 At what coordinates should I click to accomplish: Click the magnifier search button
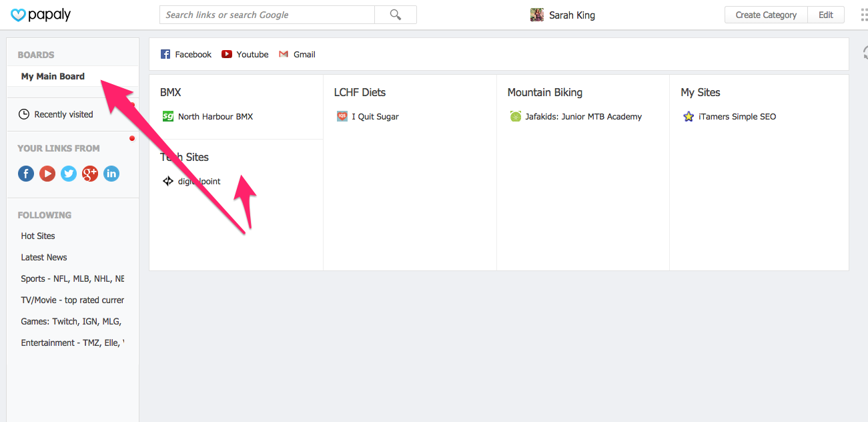[x=396, y=15]
